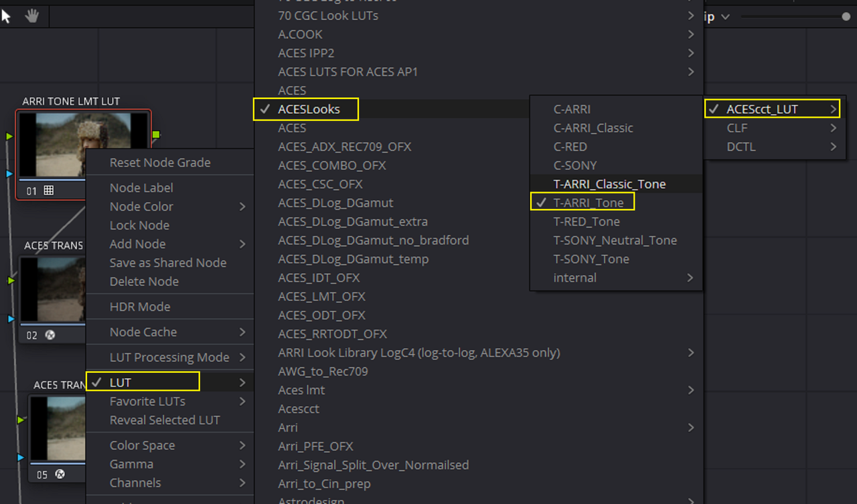Click the effects icon on node 02
Viewport: 857px width, 504px height.
click(50, 335)
